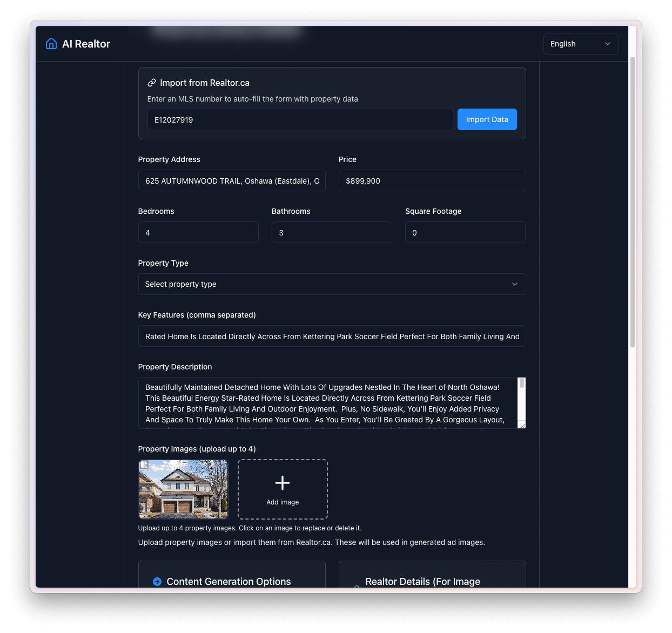Click the arrow icon beside Content Generation Options
Viewport: 672px width, 633px height.
157,582
